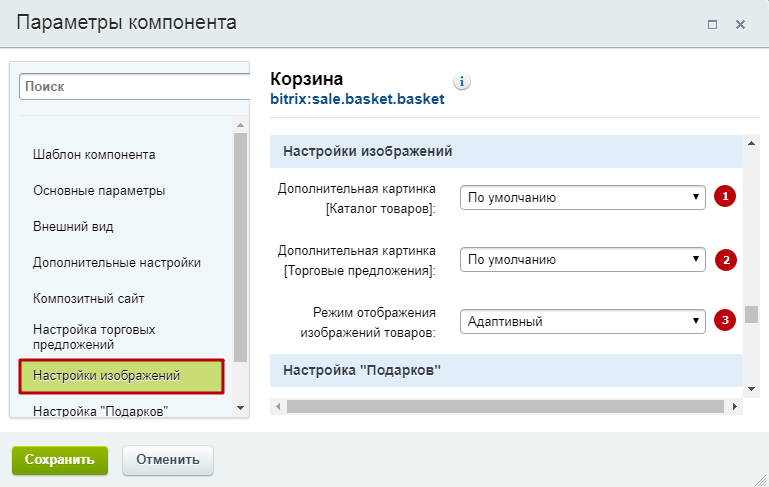Open Дополнительная картинка Каталог товаров dropdown
The width and height of the screenshot is (769, 487).
tap(583, 198)
